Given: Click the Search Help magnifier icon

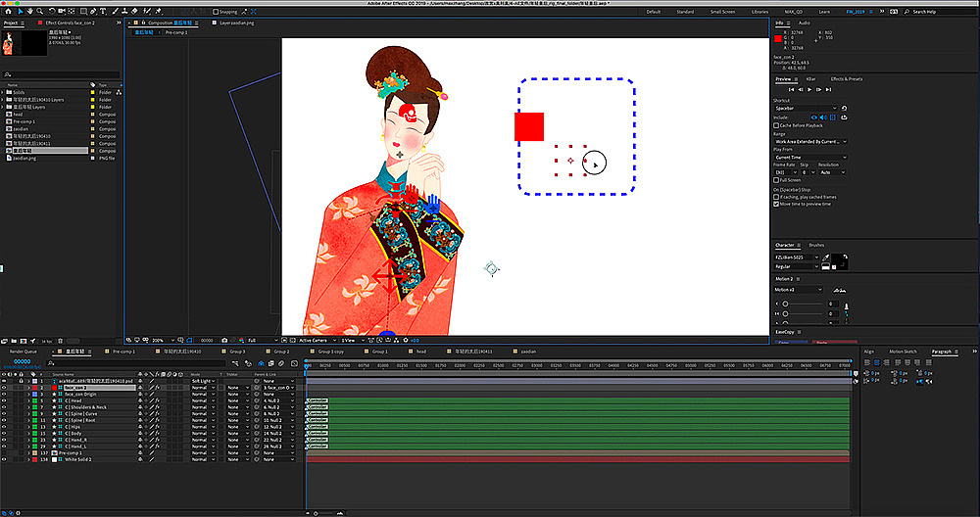Looking at the screenshot, I should click(x=907, y=11).
